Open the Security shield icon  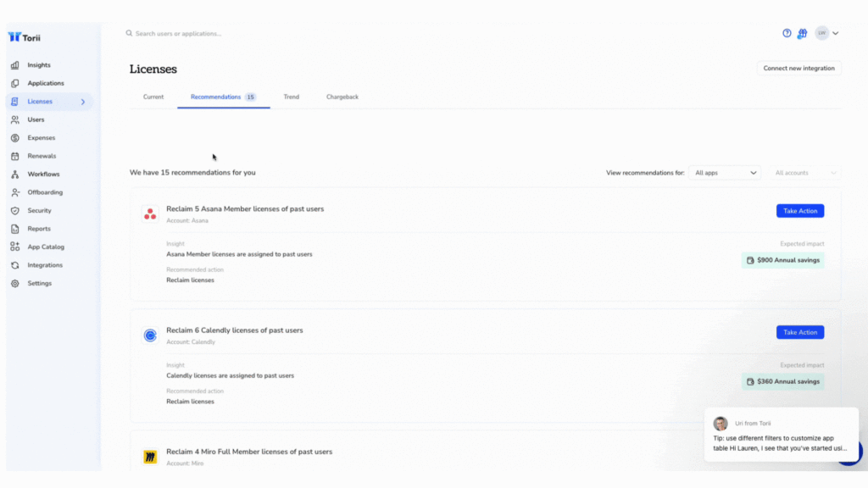coord(15,211)
